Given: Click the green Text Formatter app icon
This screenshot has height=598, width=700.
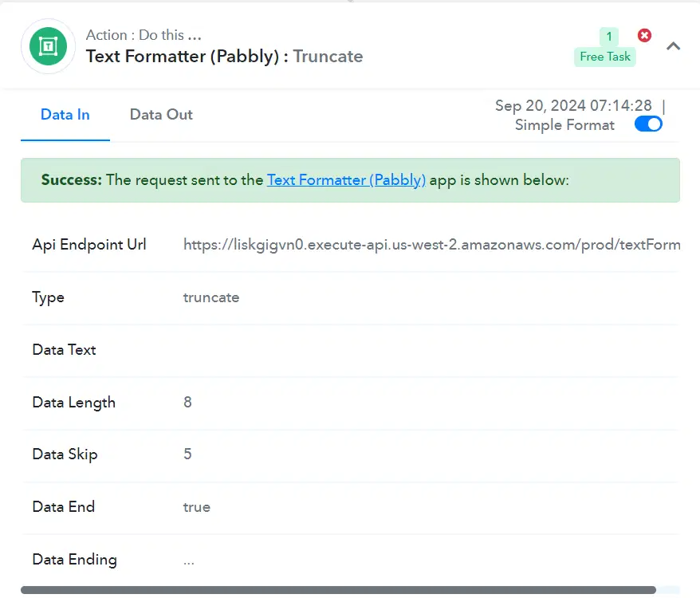Looking at the screenshot, I should [48, 46].
